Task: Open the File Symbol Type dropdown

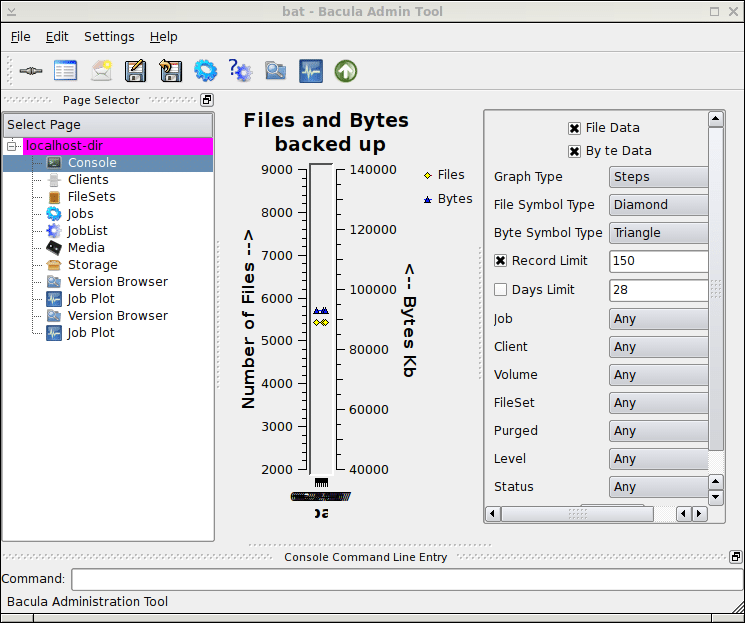Action: pyautogui.click(x=659, y=205)
